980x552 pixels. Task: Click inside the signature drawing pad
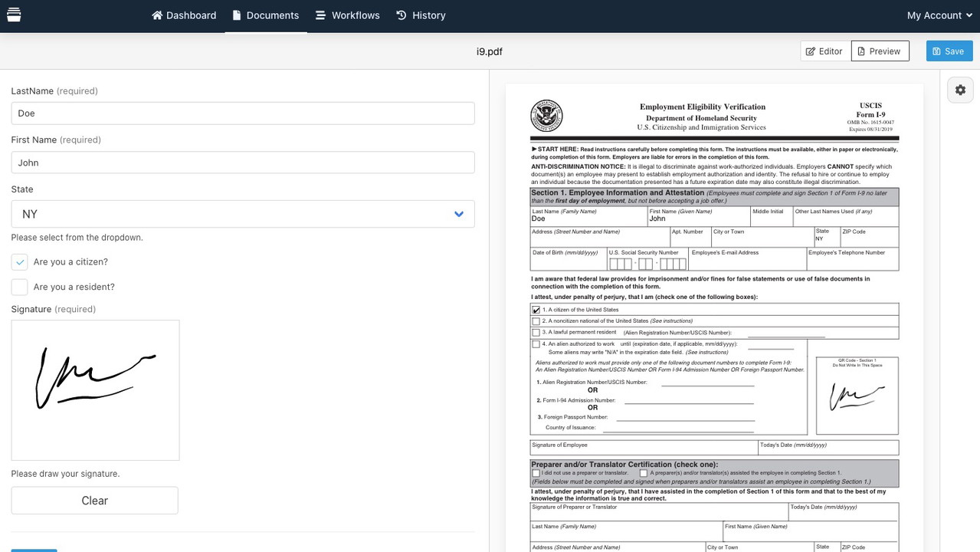(x=95, y=389)
